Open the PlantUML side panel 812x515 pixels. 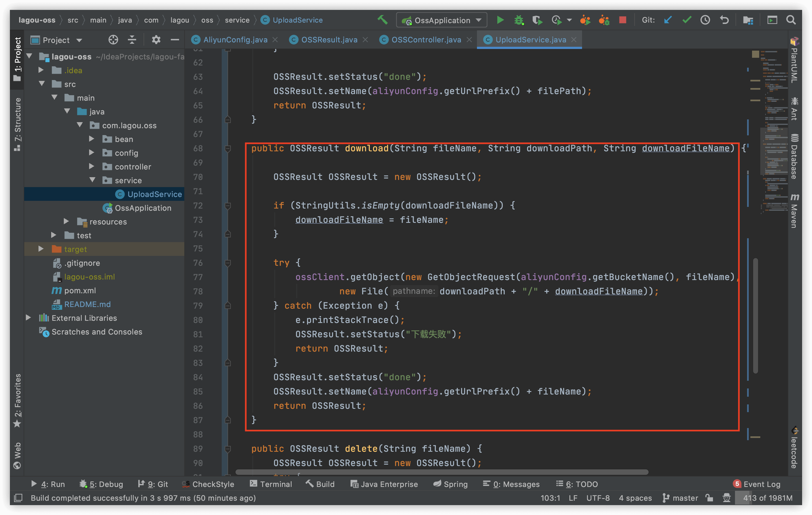pos(795,60)
